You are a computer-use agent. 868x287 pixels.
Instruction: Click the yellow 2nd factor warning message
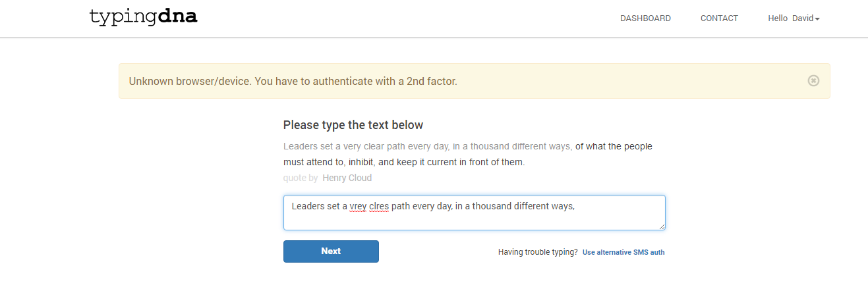(293, 81)
